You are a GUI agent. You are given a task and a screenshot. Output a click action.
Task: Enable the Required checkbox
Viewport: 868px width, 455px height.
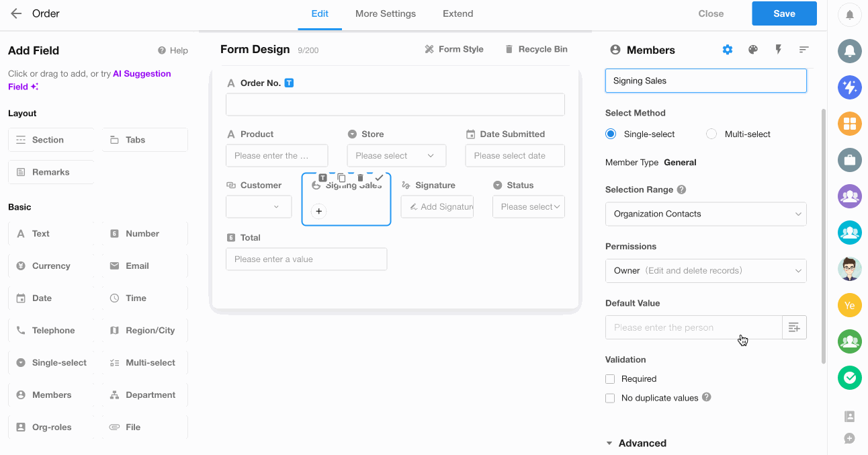pyautogui.click(x=610, y=379)
